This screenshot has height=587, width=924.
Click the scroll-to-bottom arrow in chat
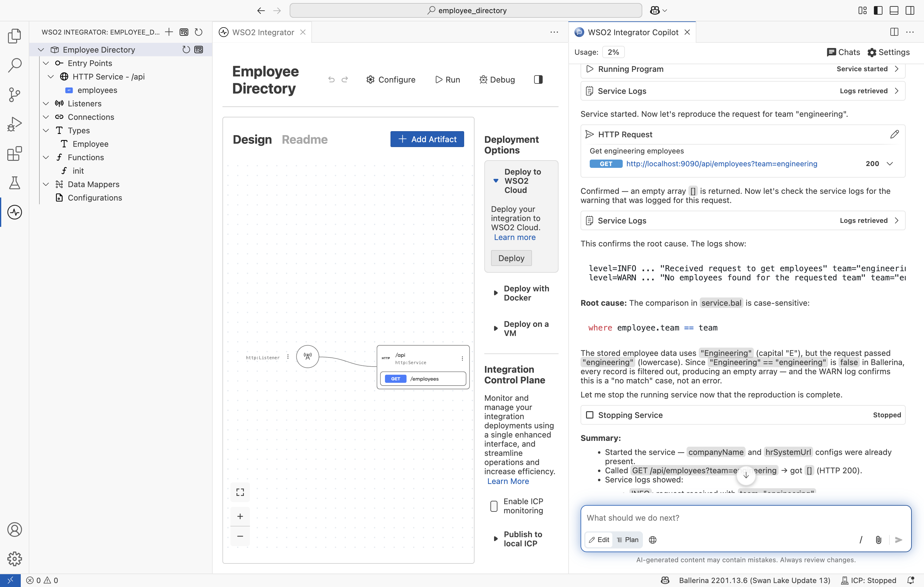746,475
